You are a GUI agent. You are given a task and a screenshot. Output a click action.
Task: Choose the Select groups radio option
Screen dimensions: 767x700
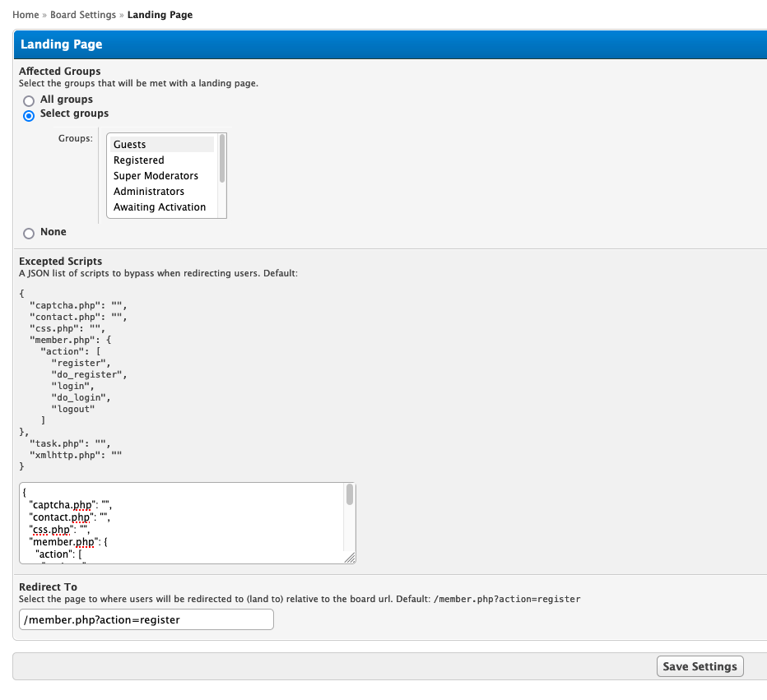[x=29, y=115]
